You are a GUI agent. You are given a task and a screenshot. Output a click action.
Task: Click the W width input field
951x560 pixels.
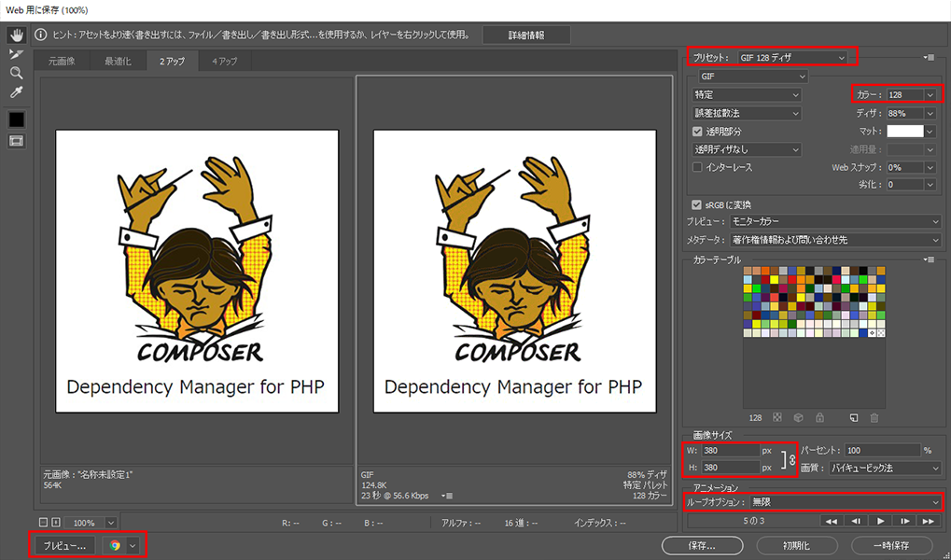(730, 450)
